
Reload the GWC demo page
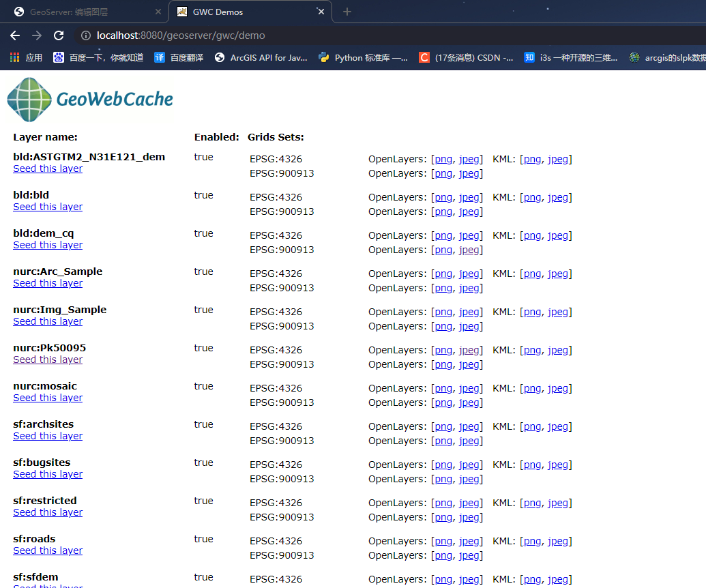(x=59, y=35)
